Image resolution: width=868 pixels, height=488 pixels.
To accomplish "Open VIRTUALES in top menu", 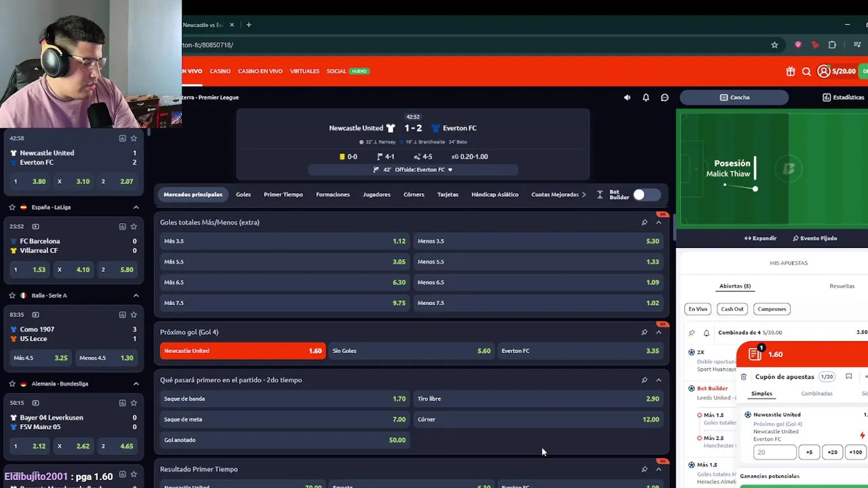I will point(304,71).
